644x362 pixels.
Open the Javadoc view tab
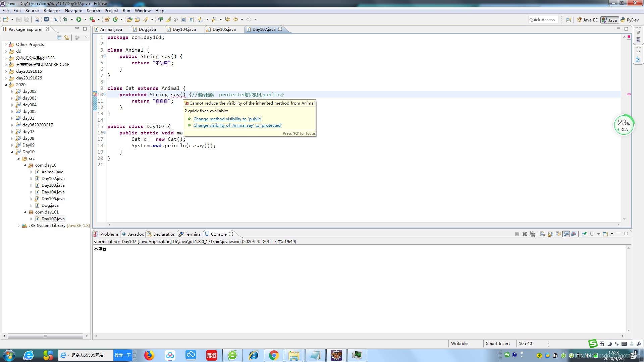tap(133, 234)
